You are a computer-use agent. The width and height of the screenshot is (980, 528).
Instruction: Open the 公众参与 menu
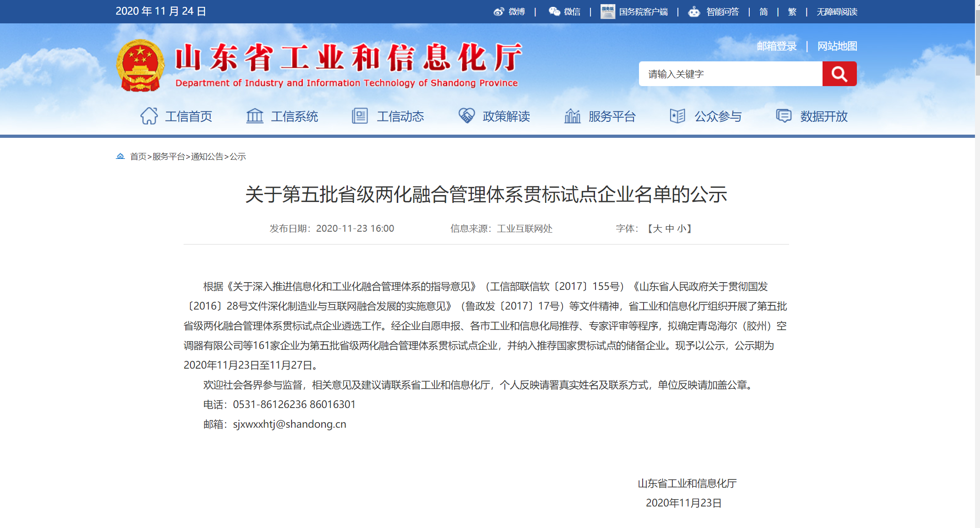718,116
